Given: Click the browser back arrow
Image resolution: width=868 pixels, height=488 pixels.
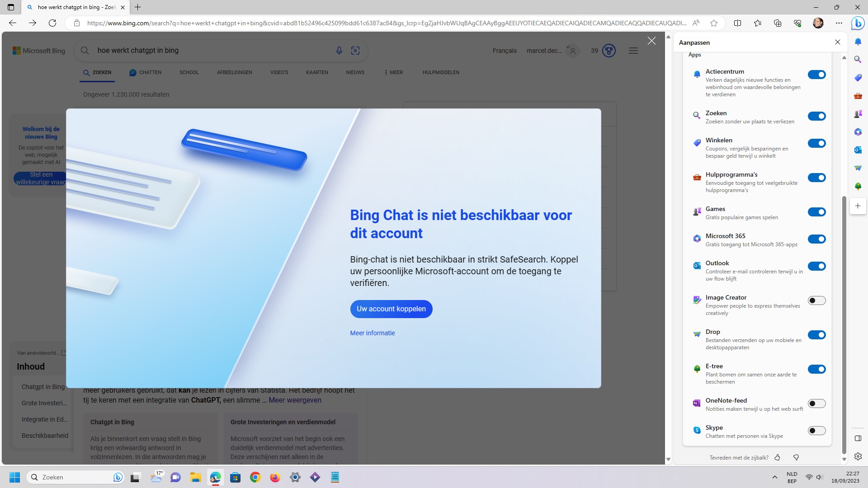Looking at the screenshot, I should (13, 23).
